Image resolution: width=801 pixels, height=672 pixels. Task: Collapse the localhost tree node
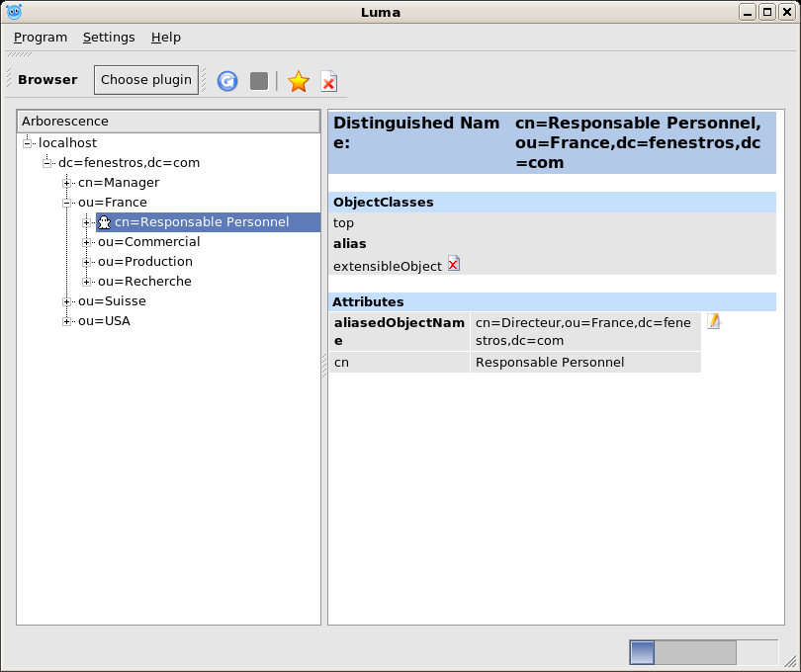[x=28, y=143]
